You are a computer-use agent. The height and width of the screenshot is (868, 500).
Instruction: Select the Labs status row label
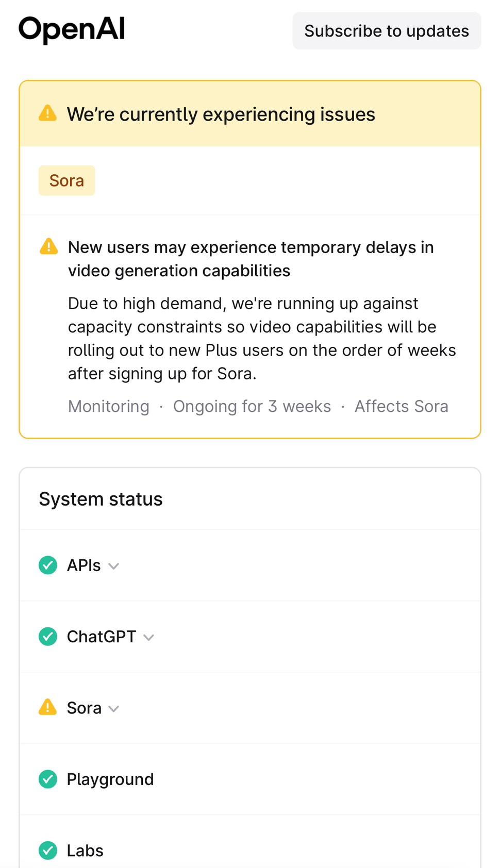(85, 850)
